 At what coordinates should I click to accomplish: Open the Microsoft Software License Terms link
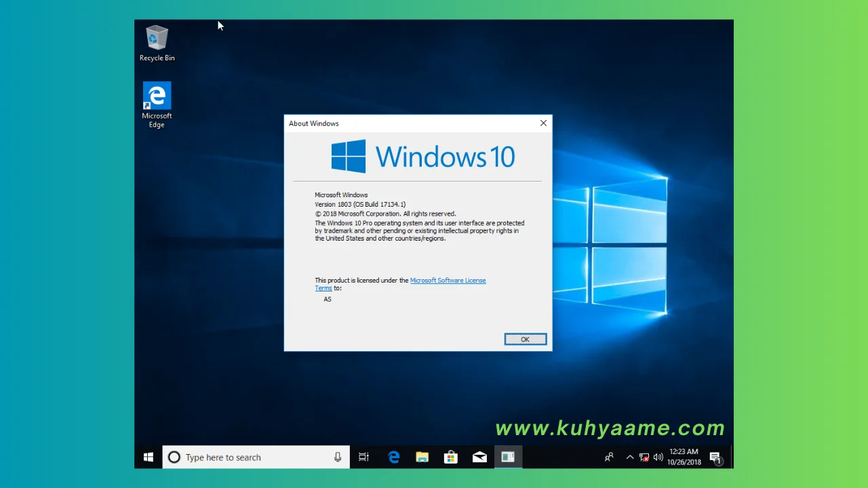tap(448, 281)
